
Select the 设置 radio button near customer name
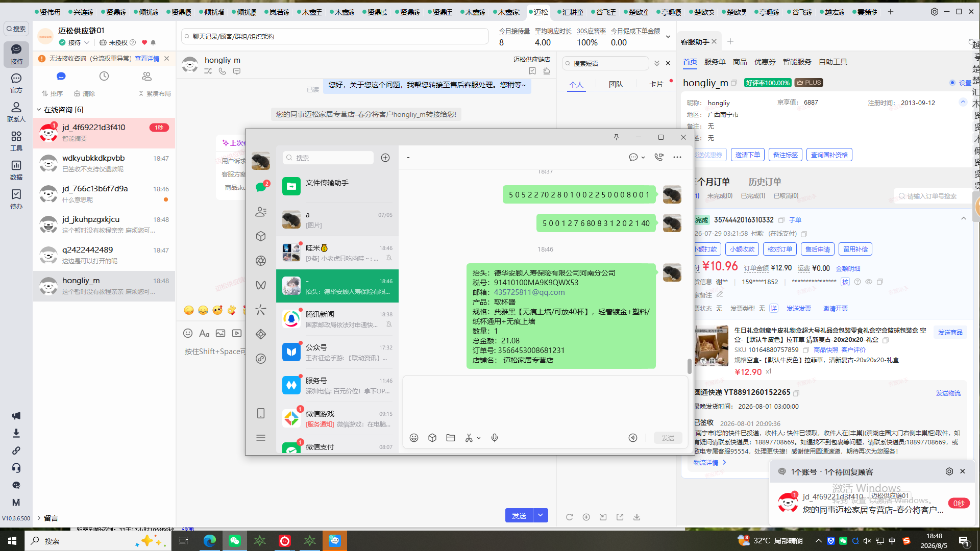pyautogui.click(x=952, y=83)
